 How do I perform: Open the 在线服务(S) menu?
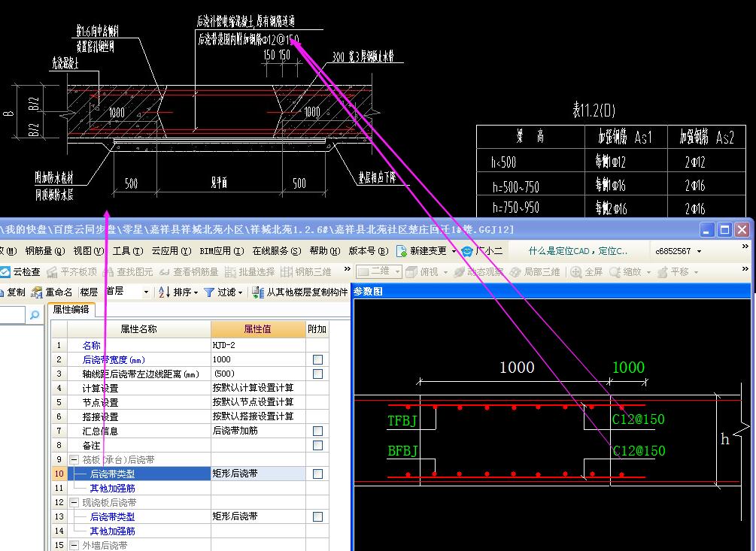(277, 251)
